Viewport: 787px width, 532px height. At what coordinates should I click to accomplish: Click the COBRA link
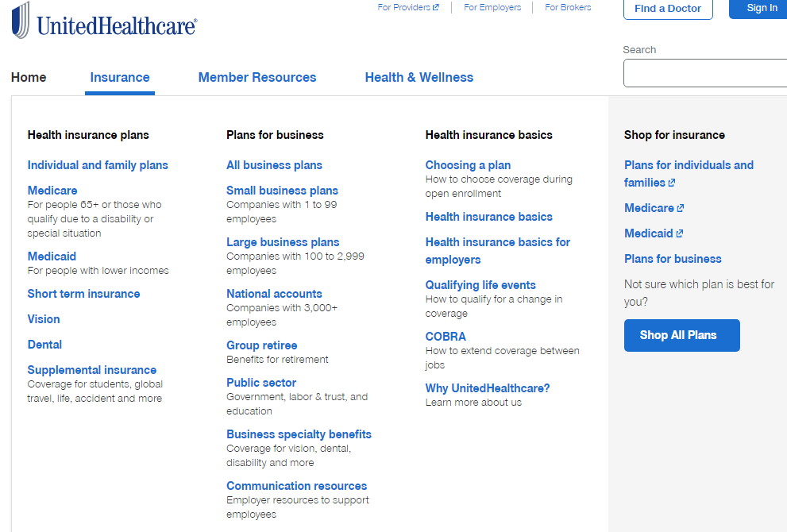(x=446, y=337)
